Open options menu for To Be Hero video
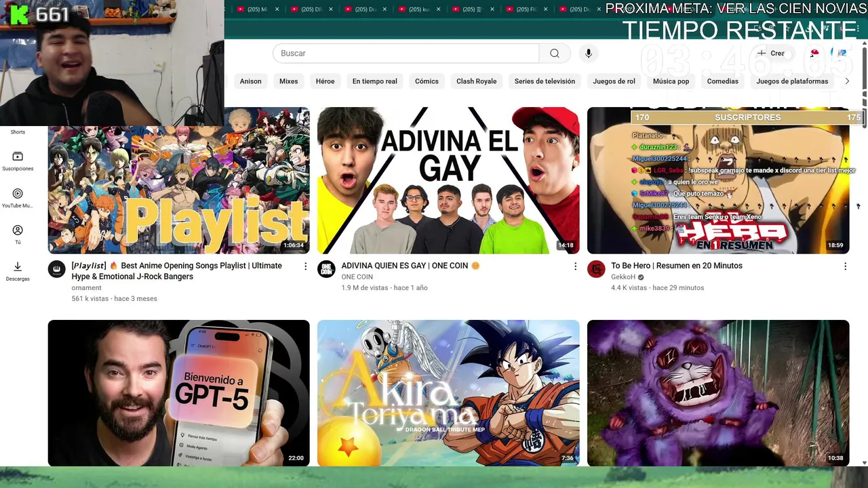The height and width of the screenshot is (488, 868). [845, 266]
